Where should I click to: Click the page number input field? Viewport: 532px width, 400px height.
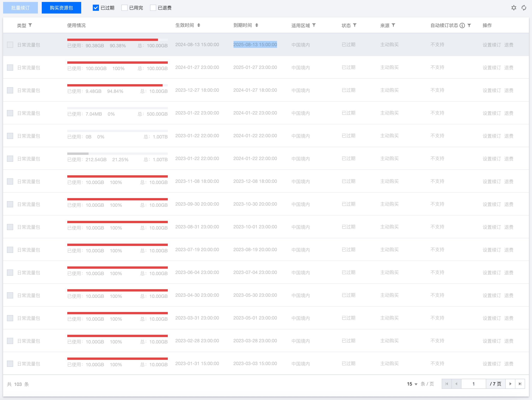point(473,384)
